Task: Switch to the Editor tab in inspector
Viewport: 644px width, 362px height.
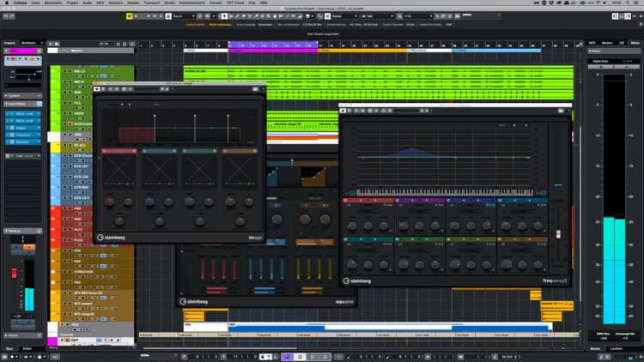Action: (x=27, y=348)
